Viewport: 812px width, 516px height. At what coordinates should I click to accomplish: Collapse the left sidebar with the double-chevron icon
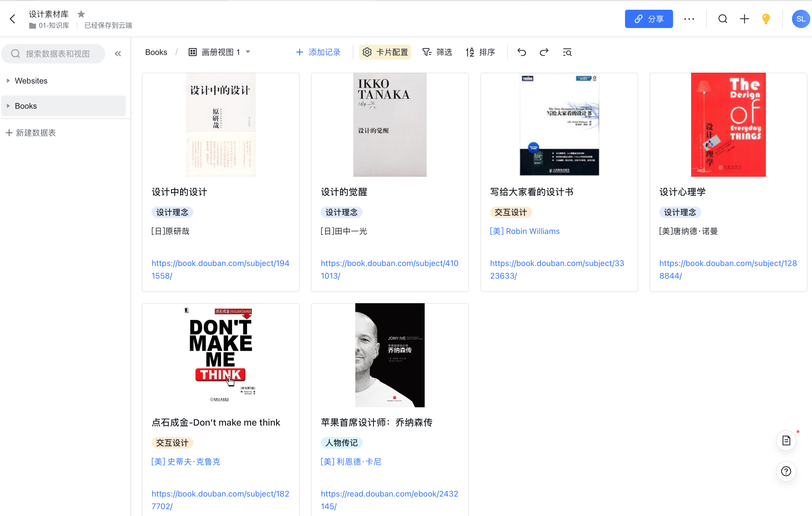(x=118, y=53)
